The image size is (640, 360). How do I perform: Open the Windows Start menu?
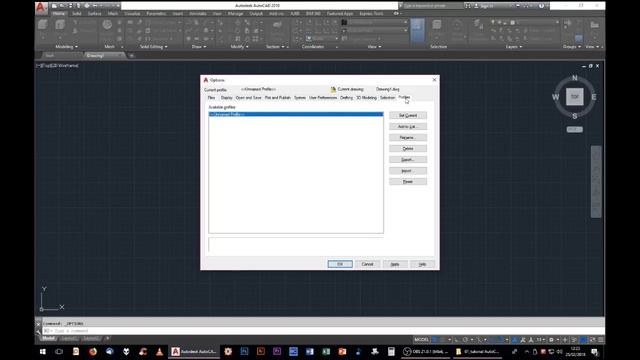[x=42, y=351]
